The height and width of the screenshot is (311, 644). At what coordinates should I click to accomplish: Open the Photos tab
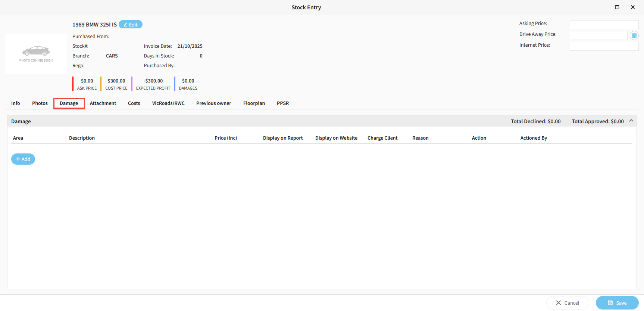pos(40,103)
